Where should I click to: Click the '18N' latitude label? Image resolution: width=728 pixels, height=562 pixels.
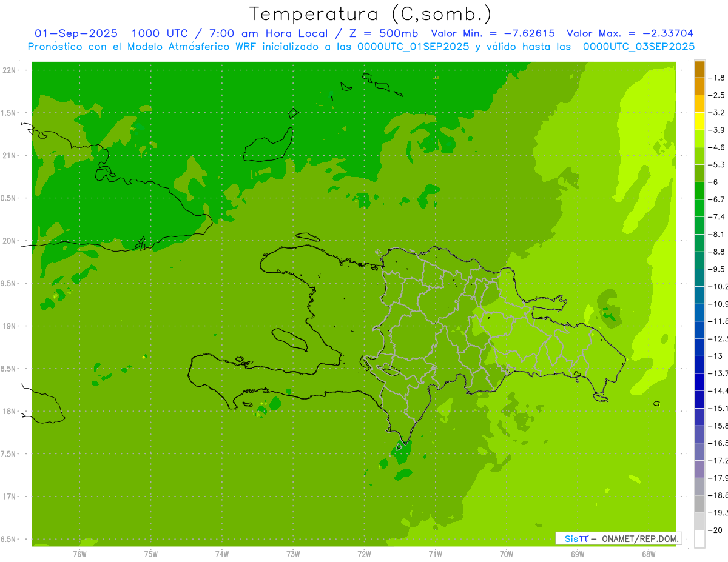coord(8,411)
